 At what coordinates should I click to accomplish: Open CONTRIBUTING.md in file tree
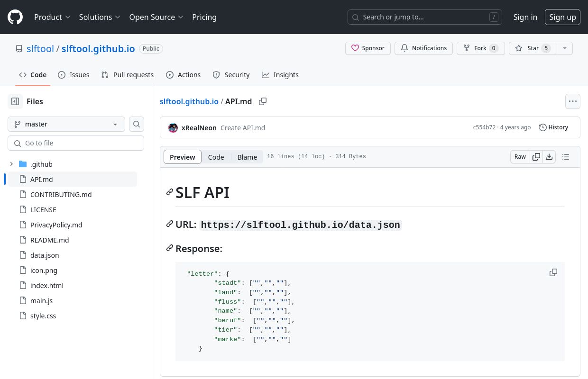72,195
